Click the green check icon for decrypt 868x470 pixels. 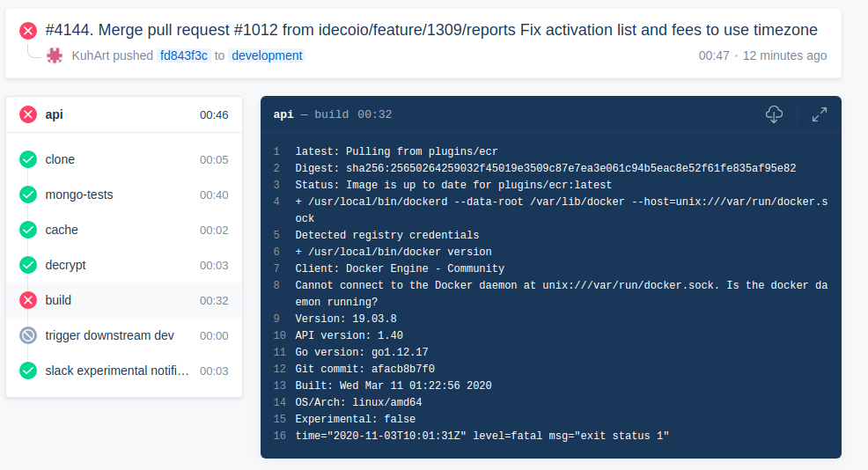click(28, 265)
